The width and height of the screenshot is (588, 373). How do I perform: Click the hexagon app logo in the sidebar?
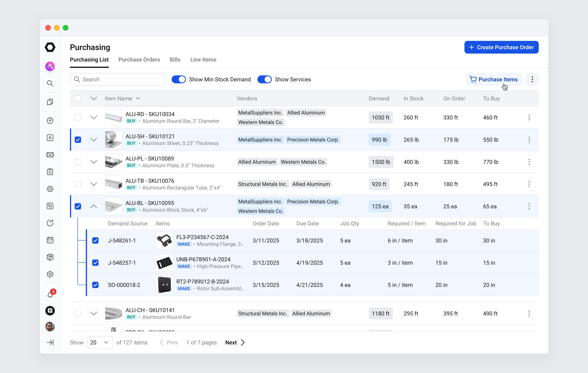(50, 47)
